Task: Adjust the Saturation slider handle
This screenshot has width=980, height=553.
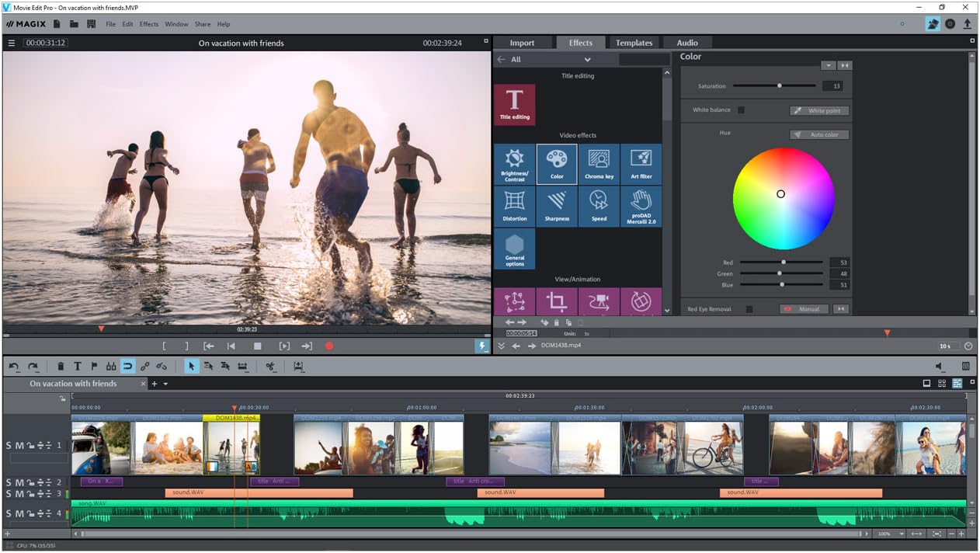Action: point(779,86)
